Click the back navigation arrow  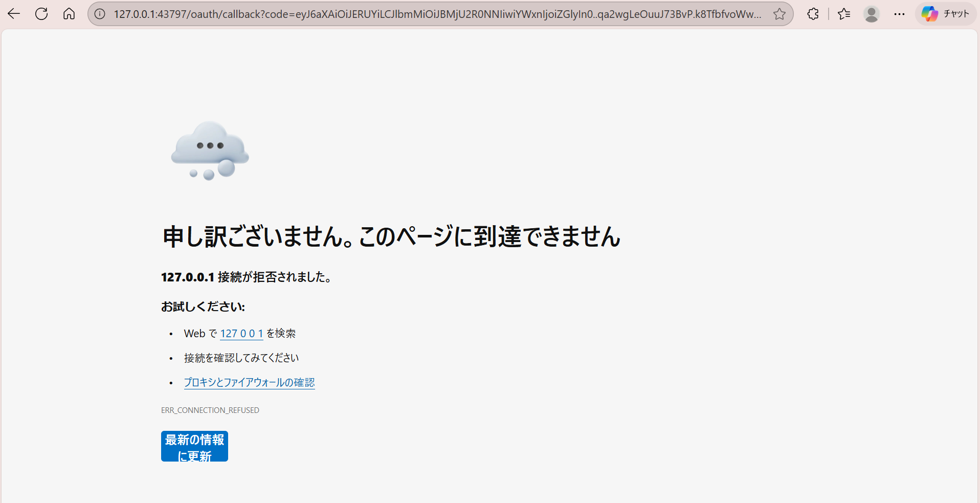click(x=13, y=14)
